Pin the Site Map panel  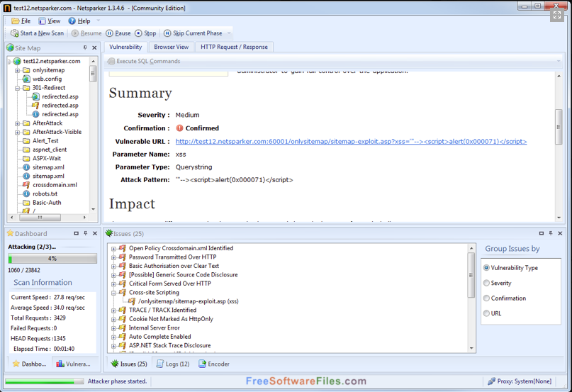(x=85, y=47)
